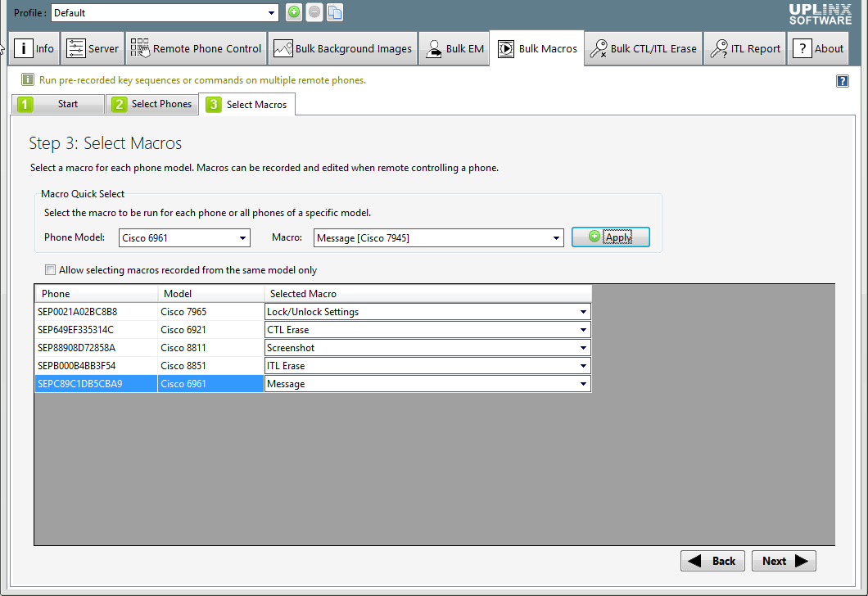Switch to the Bulk EM tab
This screenshot has height=596, width=868.
(x=454, y=48)
